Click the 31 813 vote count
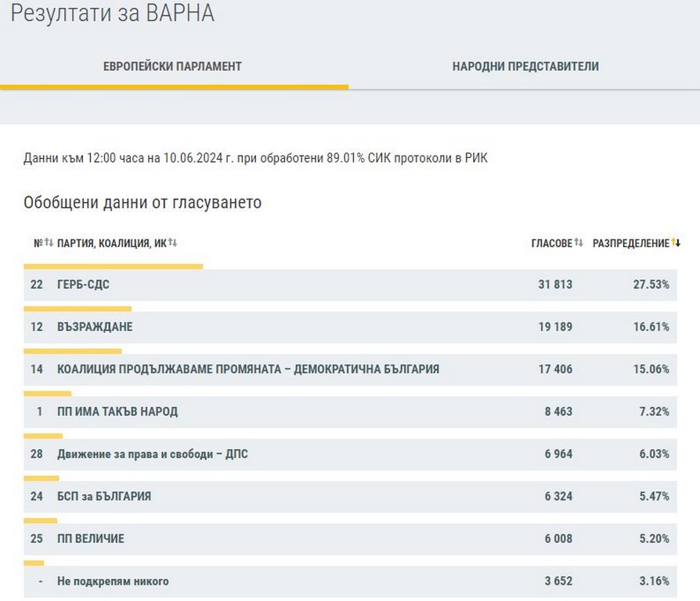700x601 pixels. point(554,285)
